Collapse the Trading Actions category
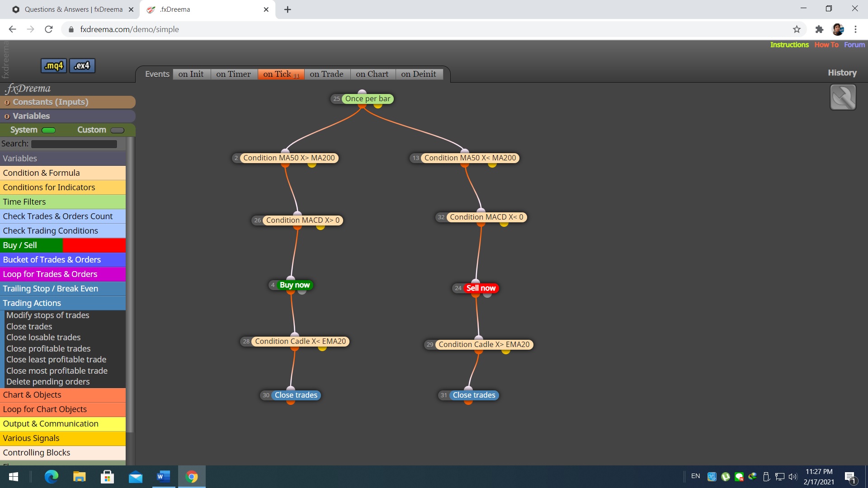 pyautogui.click(x=63, y=303)
